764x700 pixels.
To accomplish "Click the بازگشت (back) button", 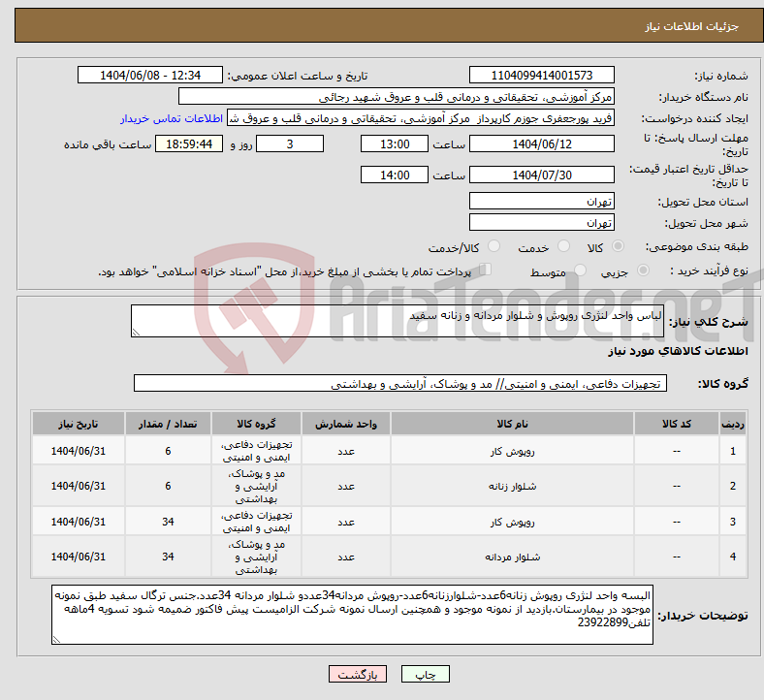I will [358, 674].
